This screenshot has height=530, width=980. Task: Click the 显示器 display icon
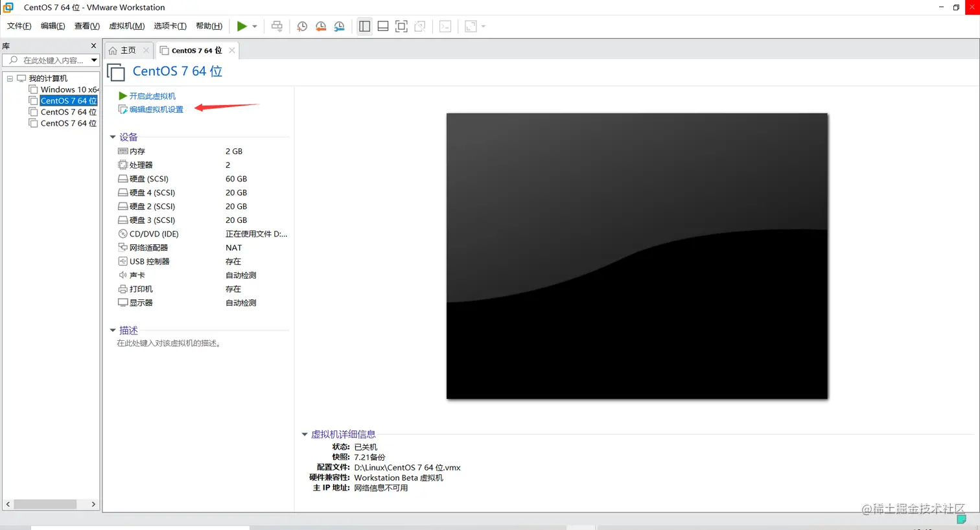[122, 303]
